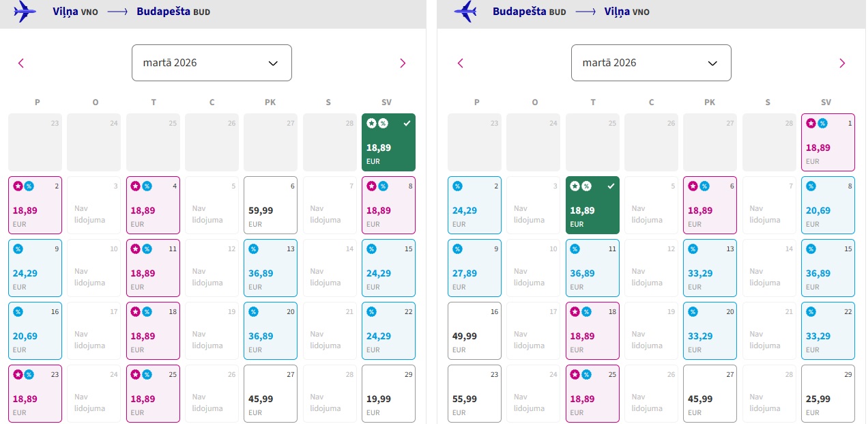Select return March 29 fare 25,99 EUR
This screenshot has height=424, width=868.
828,393
